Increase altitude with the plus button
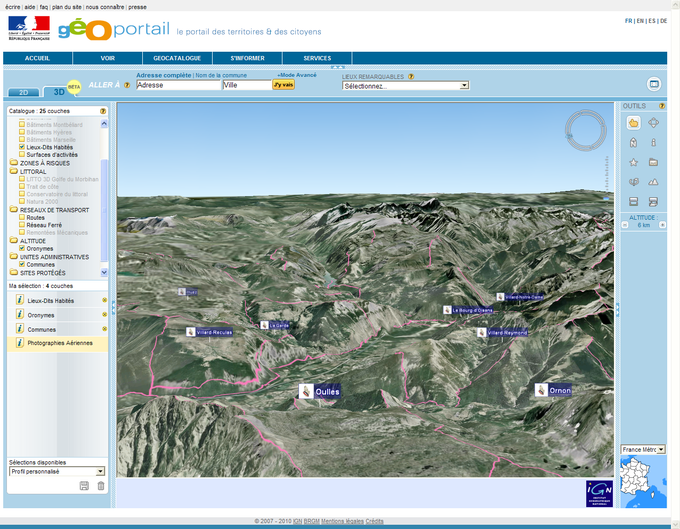The height and width of the screenshot is (529, 680). (660, 225)
